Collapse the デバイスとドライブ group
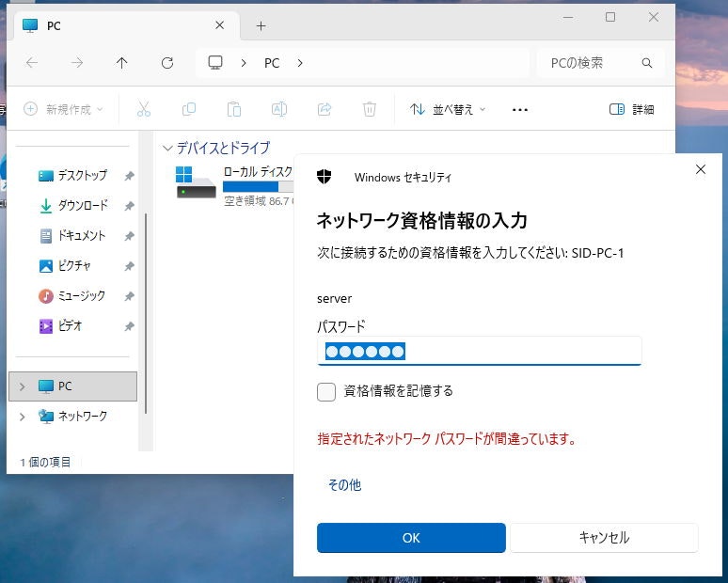Screen dimensions: 728x583 pos(167,148)
